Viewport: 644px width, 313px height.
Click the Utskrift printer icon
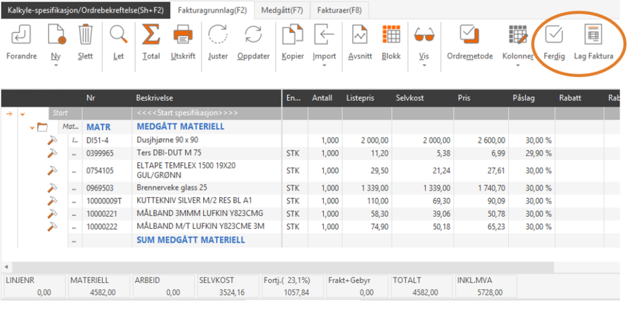(183, 34)
